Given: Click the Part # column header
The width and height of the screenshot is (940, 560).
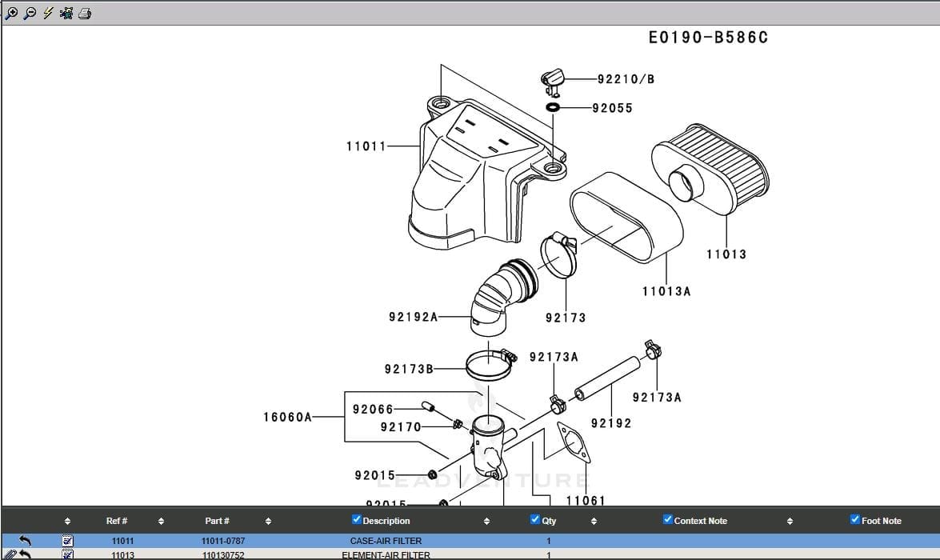Looking at the screenshot, I should tap(217, 521).
